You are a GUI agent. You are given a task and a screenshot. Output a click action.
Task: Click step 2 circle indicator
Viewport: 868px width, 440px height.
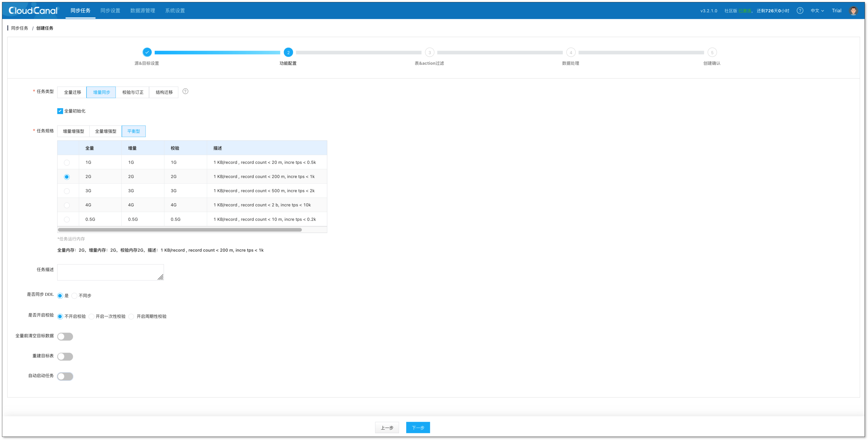pyautogui.click(x=288, y=52)
